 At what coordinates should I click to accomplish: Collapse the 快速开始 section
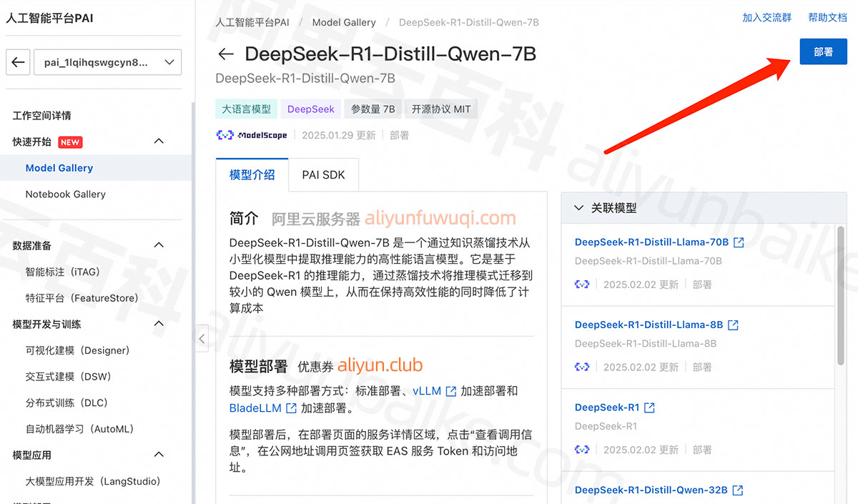coord(159,142)
